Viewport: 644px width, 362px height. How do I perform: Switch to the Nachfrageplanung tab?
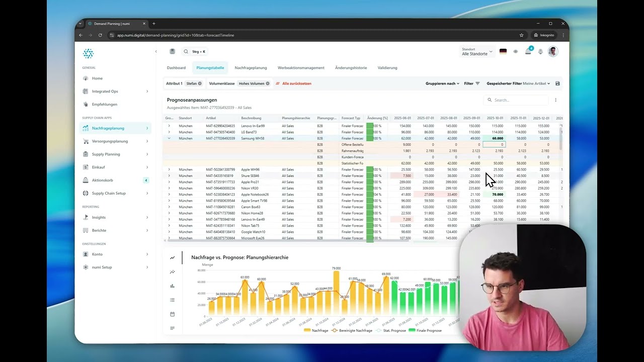[x=251, y=68]
